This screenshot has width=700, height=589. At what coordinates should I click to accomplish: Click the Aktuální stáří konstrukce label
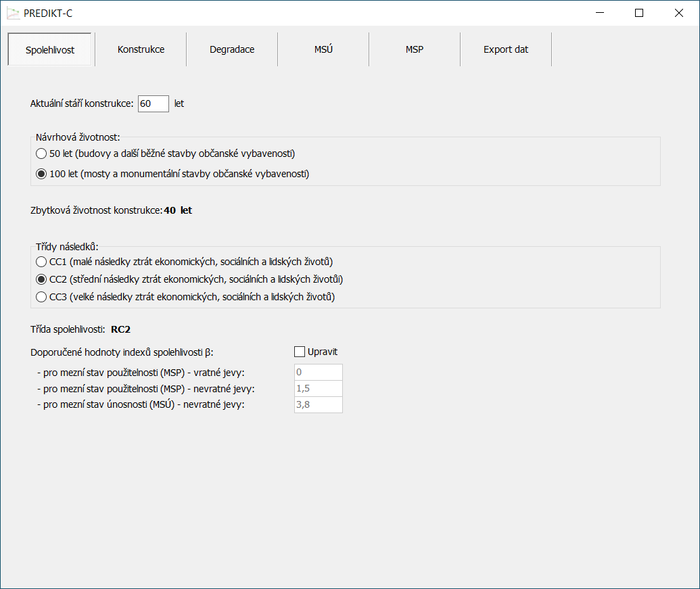pos(82,103)
